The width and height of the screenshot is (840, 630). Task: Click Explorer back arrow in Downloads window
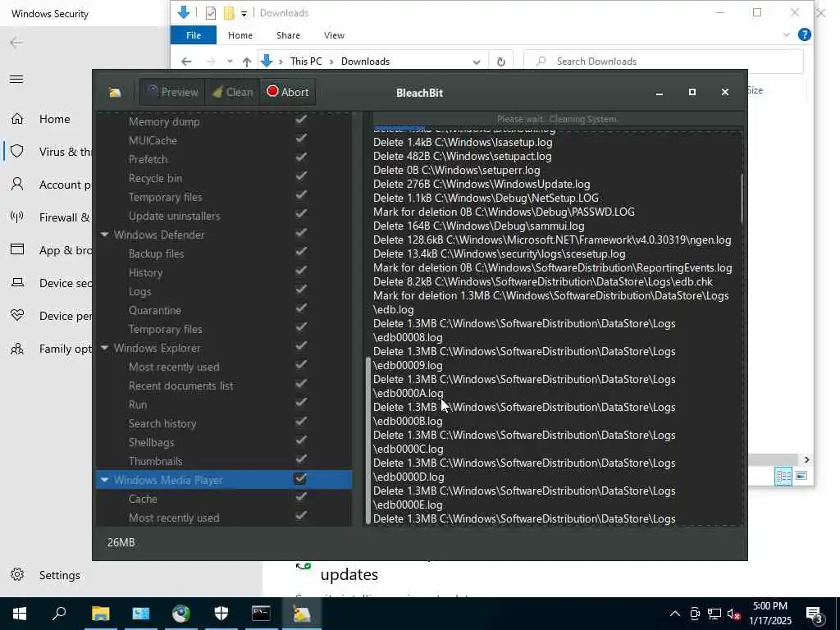(x=186, y=62)
